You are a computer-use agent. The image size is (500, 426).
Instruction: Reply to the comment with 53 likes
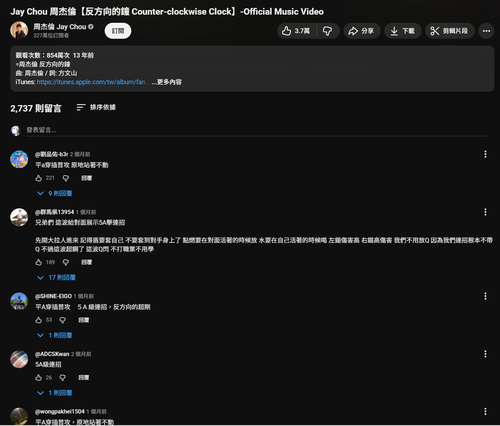pyautogui.click(x=84, y=320)
